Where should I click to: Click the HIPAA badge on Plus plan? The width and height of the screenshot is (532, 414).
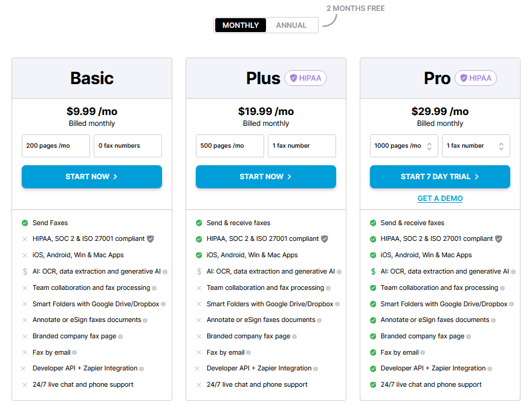(x=305, y=78)
